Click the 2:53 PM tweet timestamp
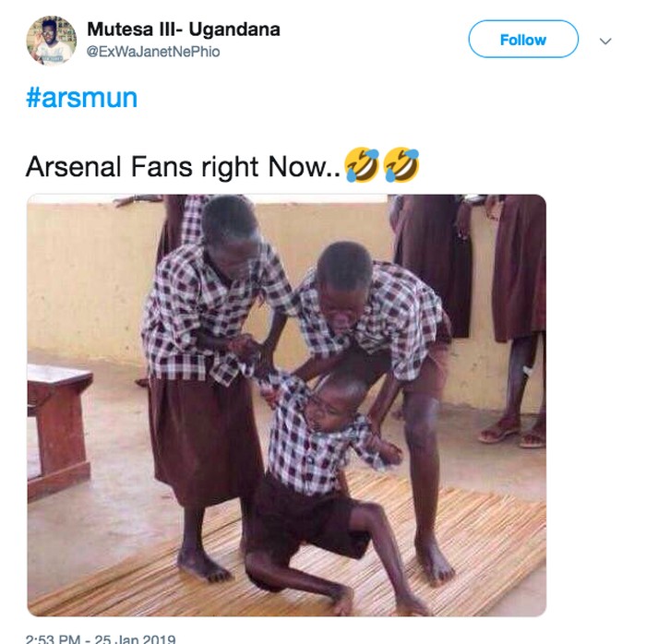This screenshot has width=646, height=644. point(54,638)
